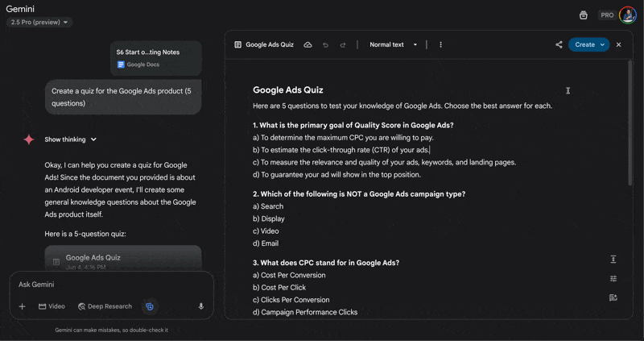This screenshot has height=341, width=644.
Task: Open the Gemini model selector dropdown
Action: click(39, 23)
